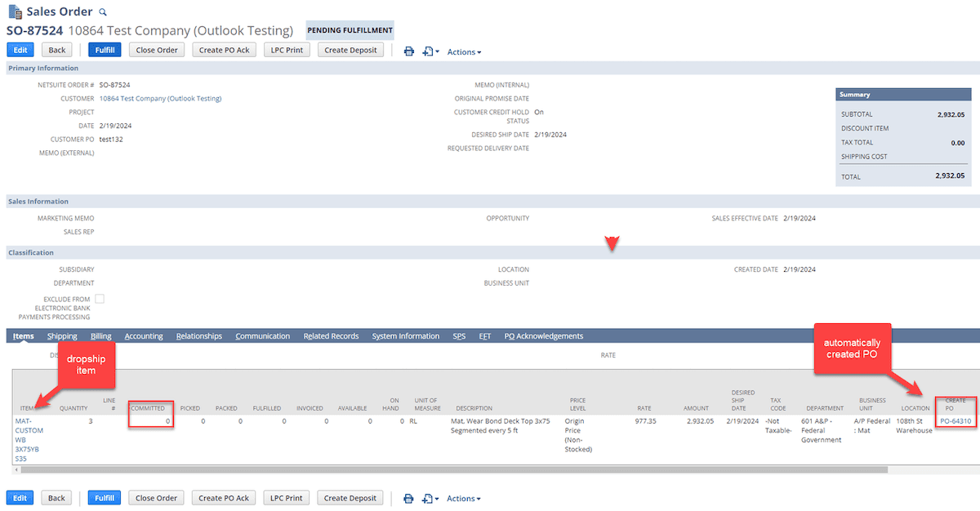Click the Sales Order document icon
980x511 pixels.
(14, 12)
